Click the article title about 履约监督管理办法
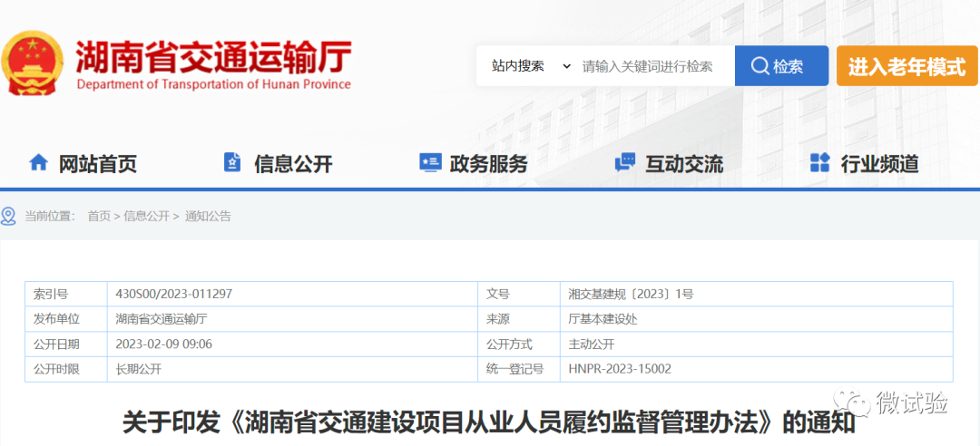 pyautogui.click(x=488, y=423)
